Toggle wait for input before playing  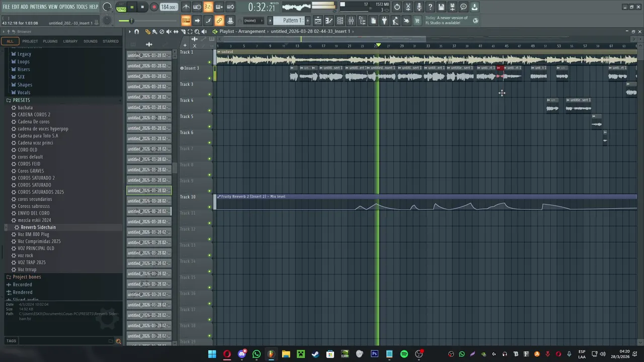(x=197, y=7)
